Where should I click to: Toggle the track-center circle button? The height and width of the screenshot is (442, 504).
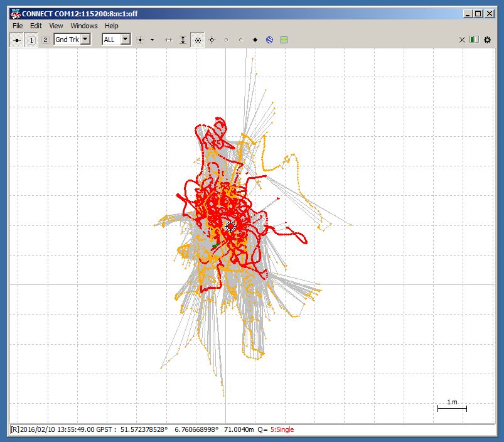pos(198,40)
